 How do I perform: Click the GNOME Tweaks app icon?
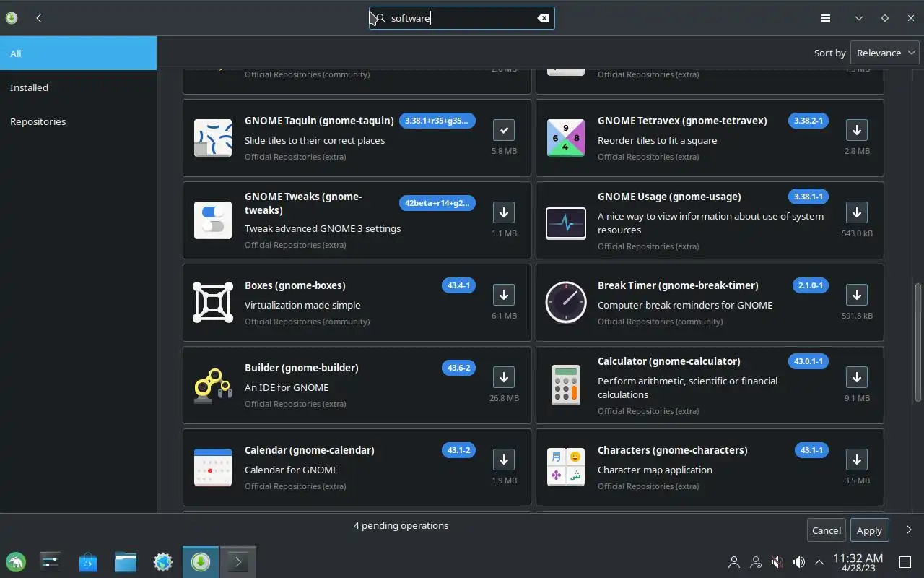(x=213, y=220)
